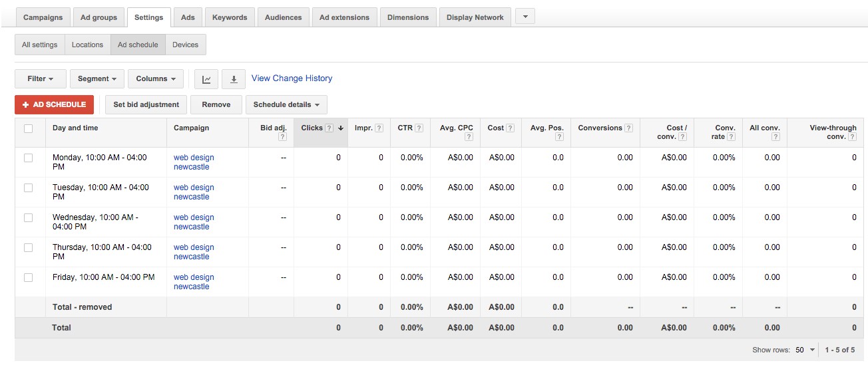Open help icon for View-through conv. column
The width and height of the screenshot is (868, 377).
coord(853,137)
